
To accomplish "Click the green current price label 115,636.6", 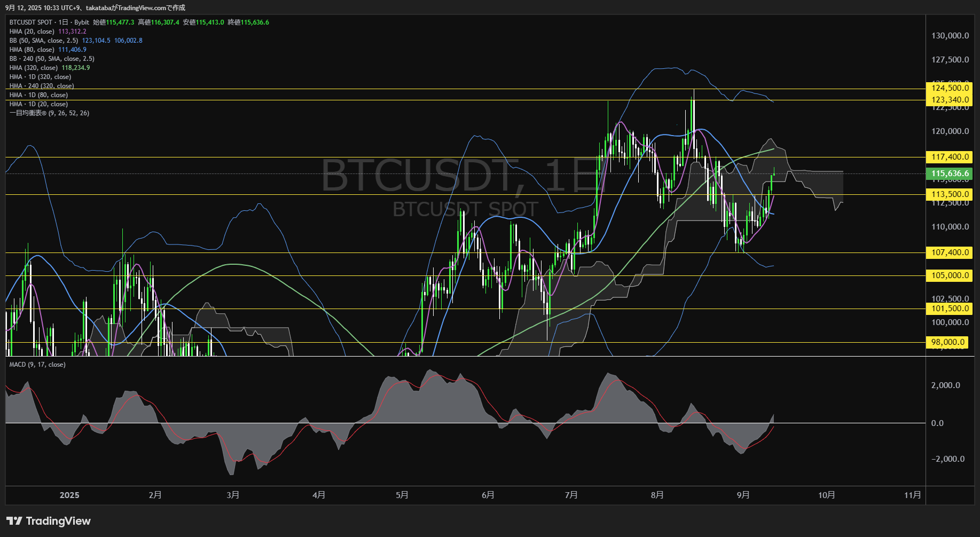I will click(x=950, y=173).
